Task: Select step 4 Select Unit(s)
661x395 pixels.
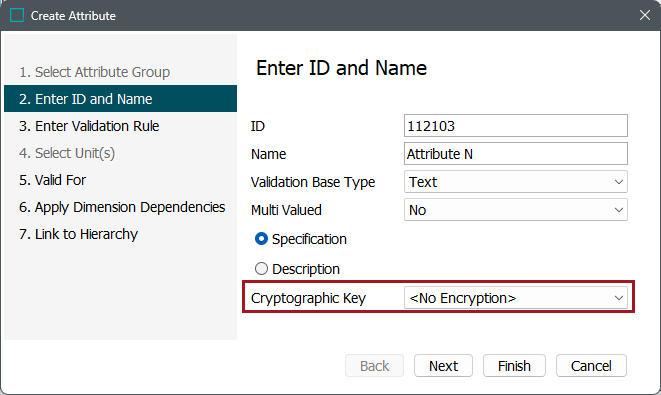Action: (67, 153)
